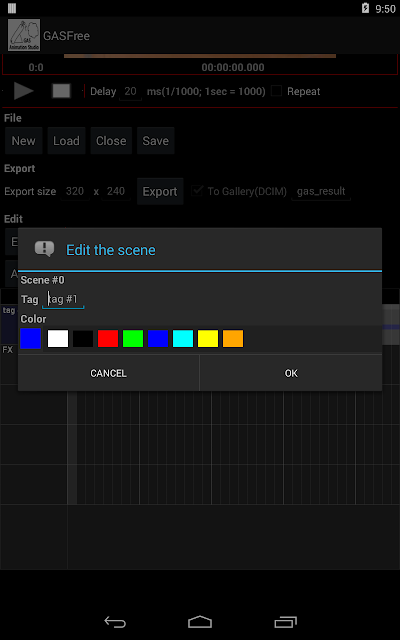
Task: Go back using Android back arrow
Action: pos(115,622)
